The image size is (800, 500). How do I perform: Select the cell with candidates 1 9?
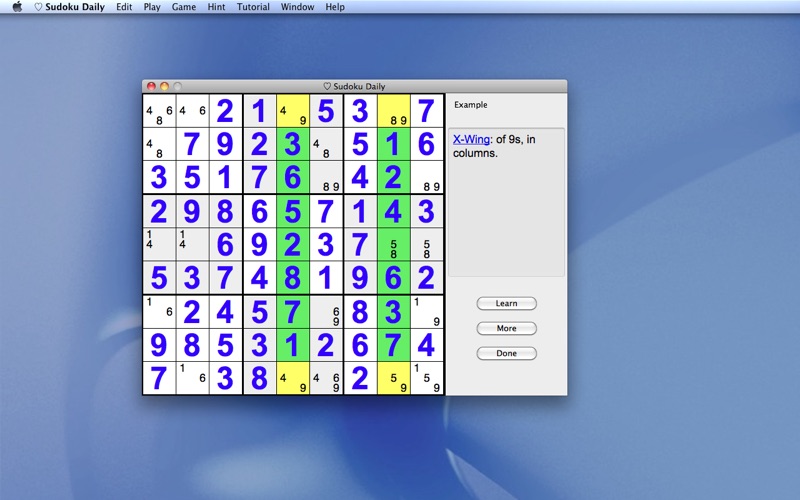coord(427,311)
